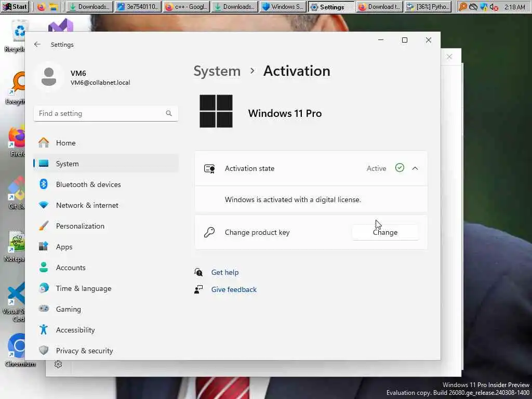Click the Time & language globe icon
Viewport: 532px width, 399px height.
coord(44,288)
